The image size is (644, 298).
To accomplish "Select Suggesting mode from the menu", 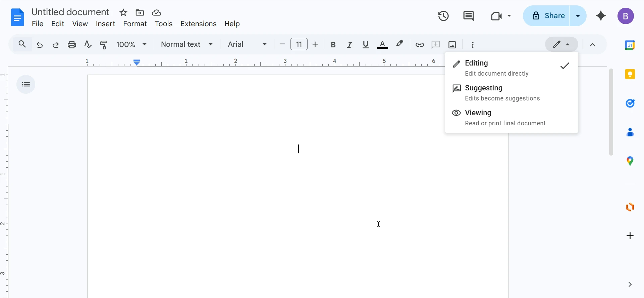I will [x=484, y=88].
